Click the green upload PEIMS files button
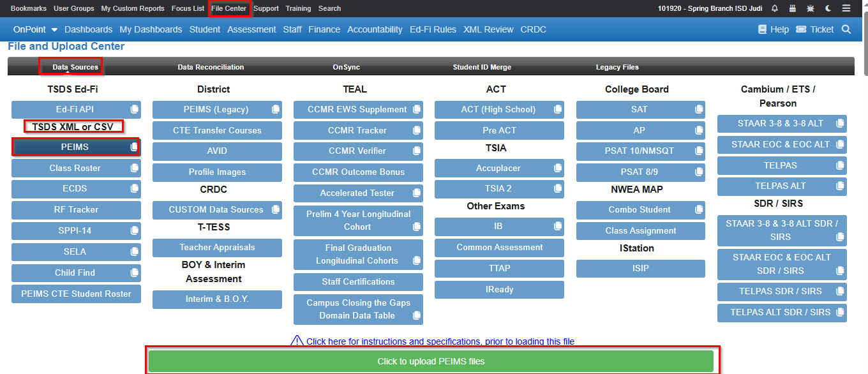The width and height of the screenshot is (868, 374). pyautogui.click(x=431, y=361)
